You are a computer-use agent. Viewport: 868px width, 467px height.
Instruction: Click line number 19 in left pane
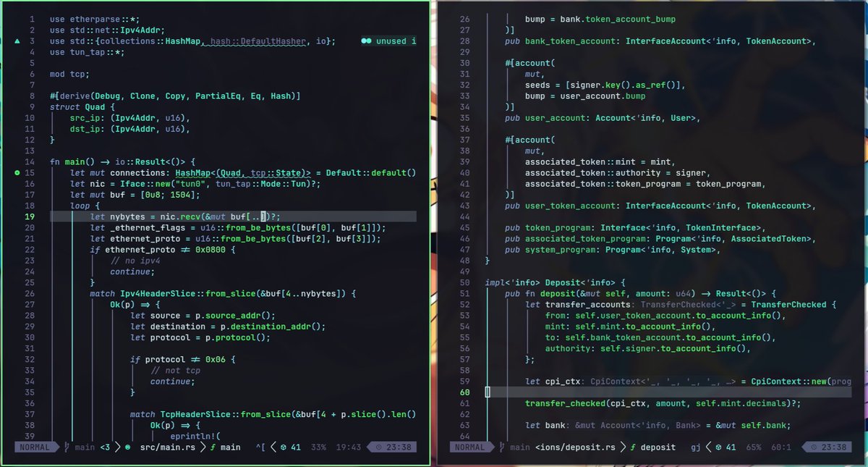click(x=30, y=216)
